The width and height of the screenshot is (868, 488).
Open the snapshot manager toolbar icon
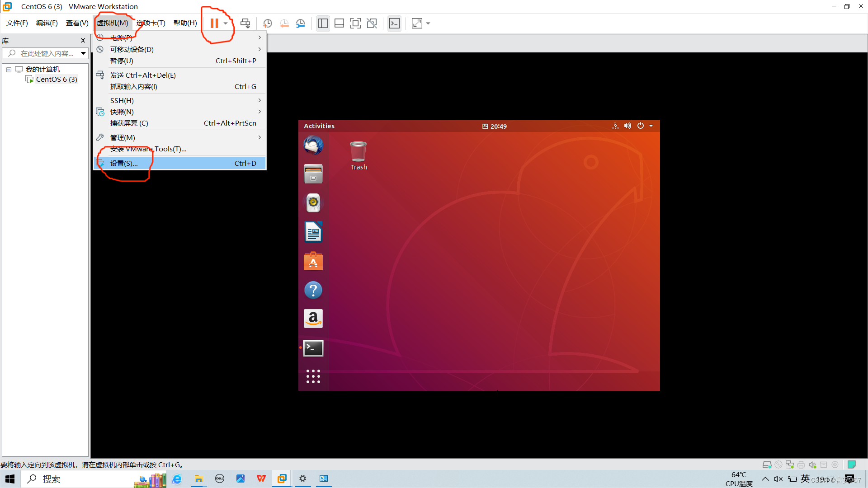point(301,23)
